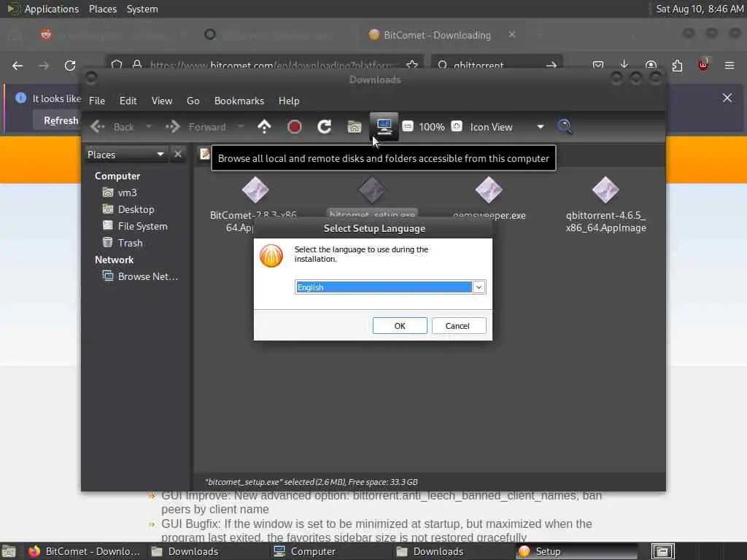The width and height of the screenshot is (747, 560).
Task: Click the Pocket save icon in Firefox
Action: click(x=598, y=65)
